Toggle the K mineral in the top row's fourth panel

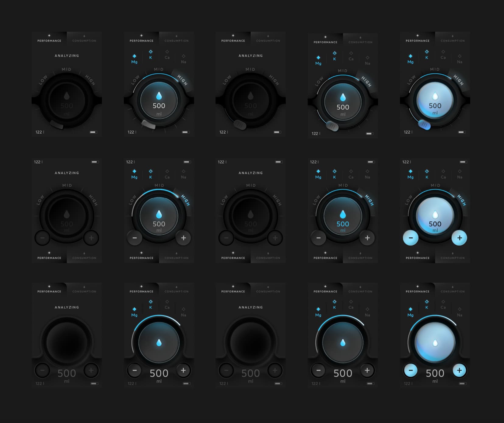334,56
